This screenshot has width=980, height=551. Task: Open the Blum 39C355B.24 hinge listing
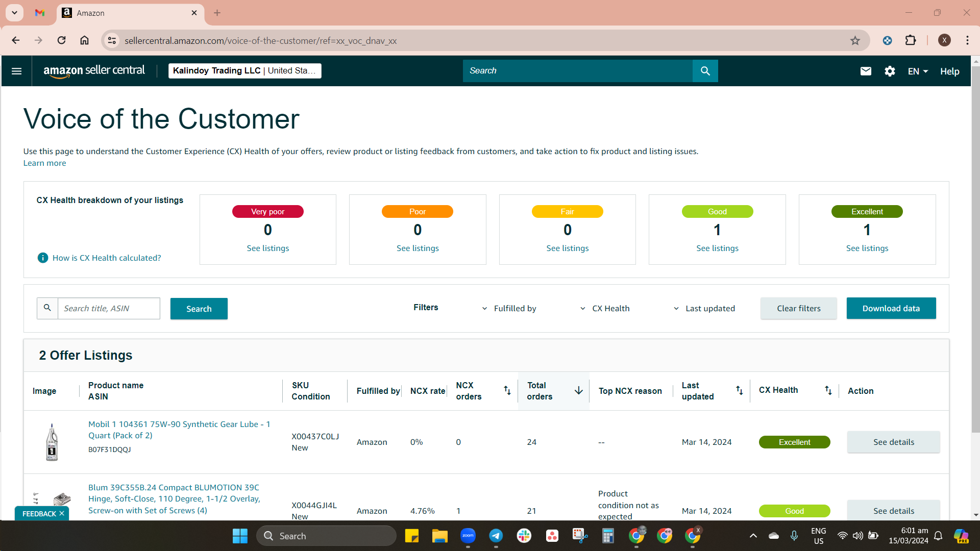[x=174, y=498]
